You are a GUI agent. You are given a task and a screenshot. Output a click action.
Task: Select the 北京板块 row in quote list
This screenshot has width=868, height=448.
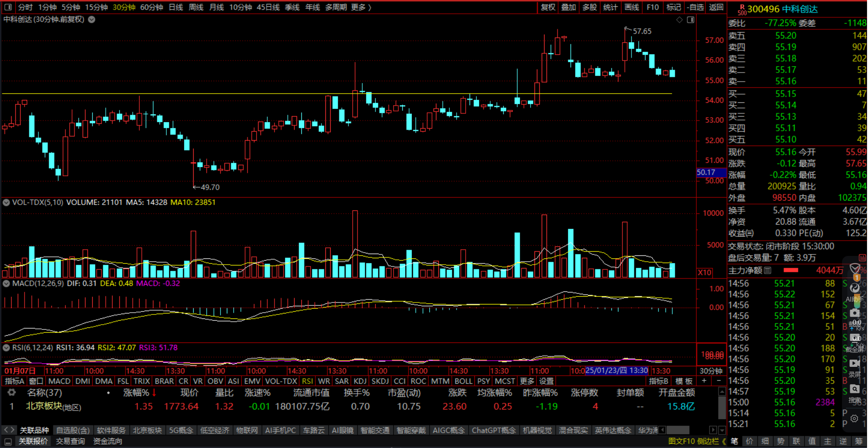point(360,406)
